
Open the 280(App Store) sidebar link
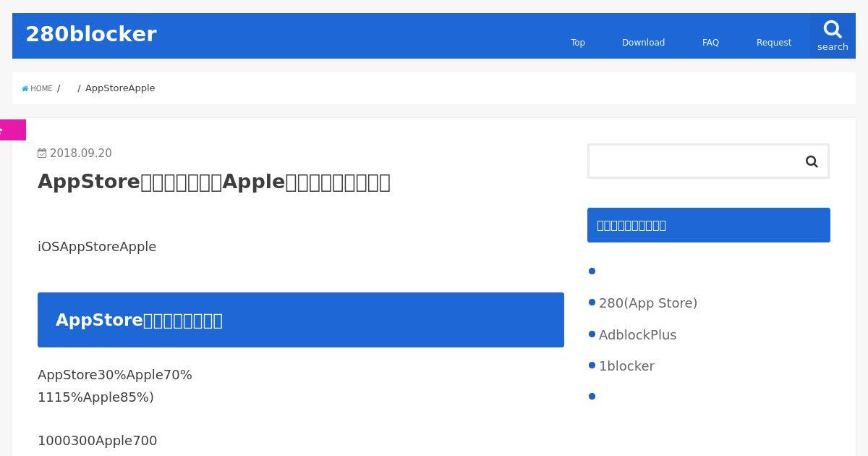[x=648, y=303]
